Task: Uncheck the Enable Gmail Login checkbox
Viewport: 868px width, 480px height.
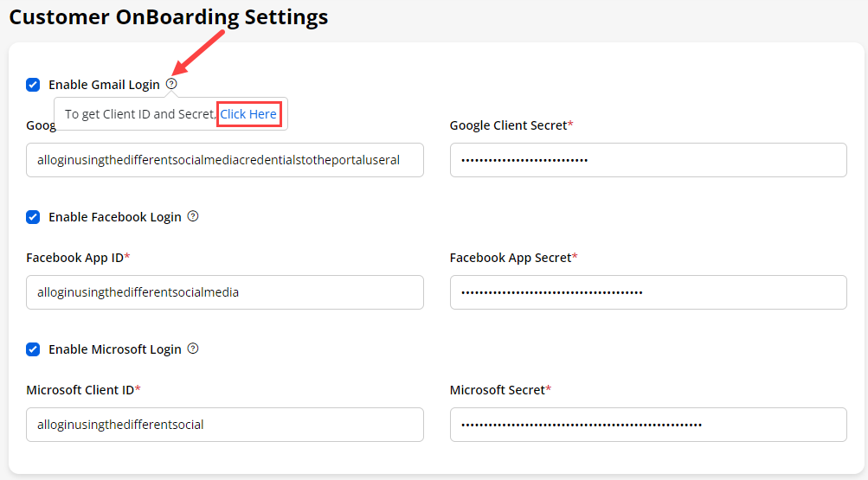Action: [33, 85]
